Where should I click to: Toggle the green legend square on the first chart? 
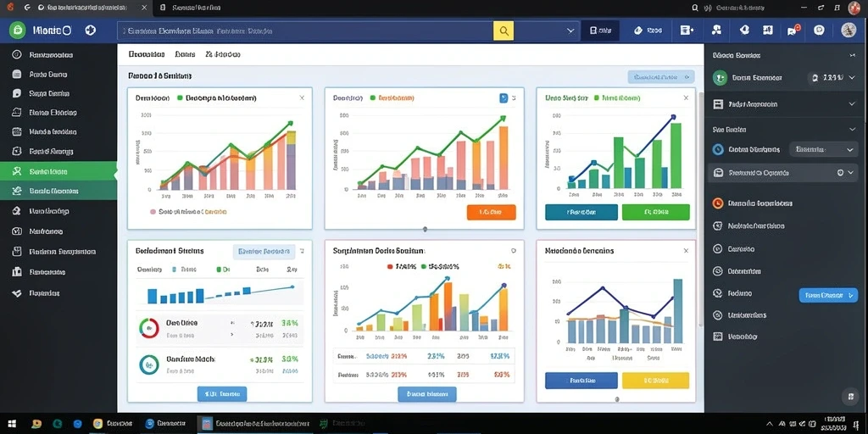click(180, 98)
